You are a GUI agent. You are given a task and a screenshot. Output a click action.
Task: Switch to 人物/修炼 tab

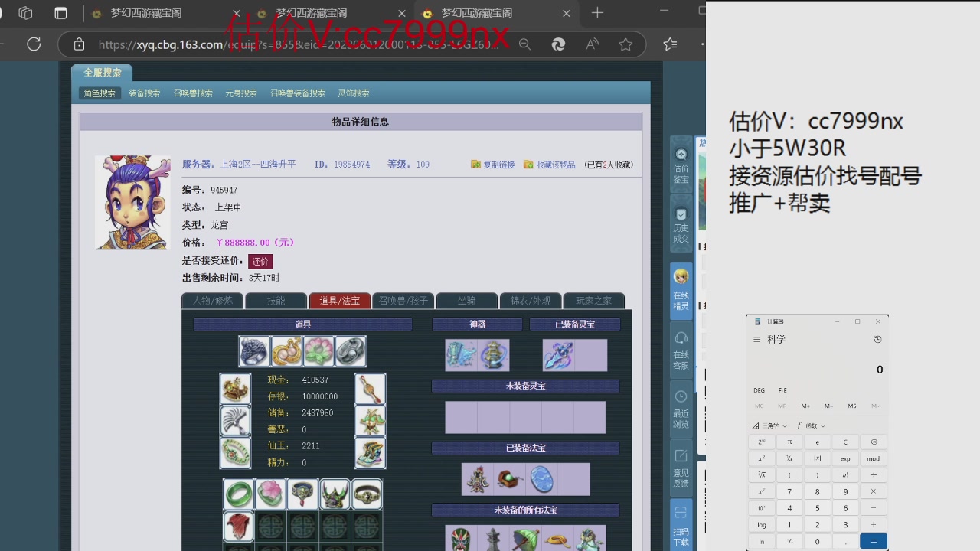pyautogui.click(x=212, y=301)
